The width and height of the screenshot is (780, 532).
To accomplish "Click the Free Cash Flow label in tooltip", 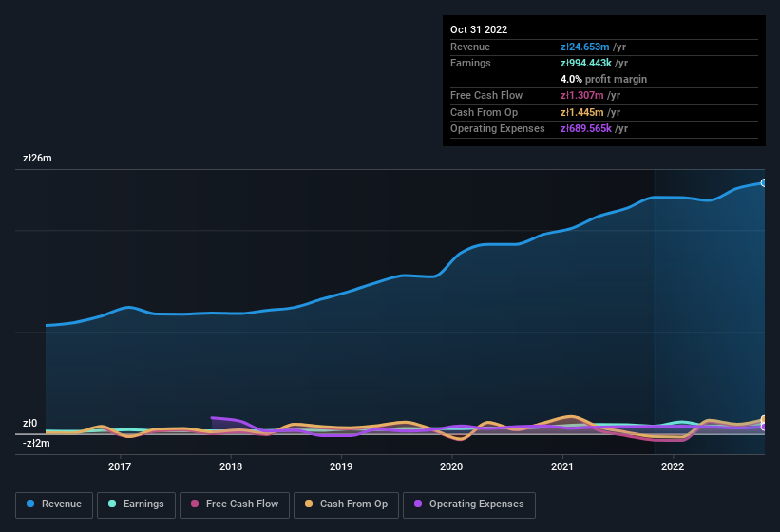I will pos(486,95).
